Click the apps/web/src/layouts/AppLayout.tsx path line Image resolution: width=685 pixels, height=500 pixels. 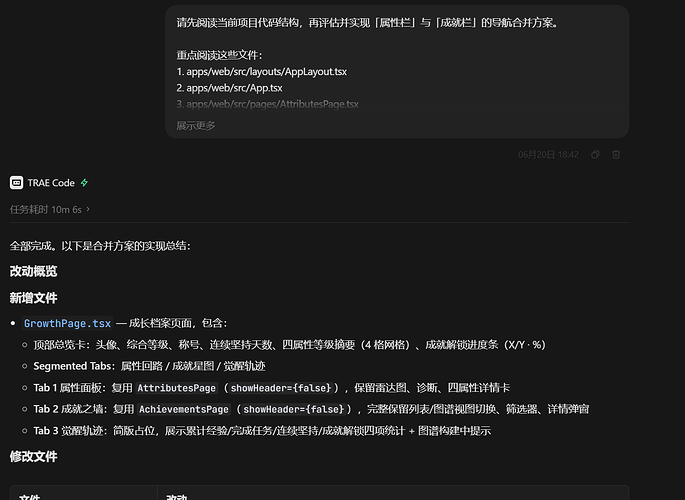[x=262, y=72]
